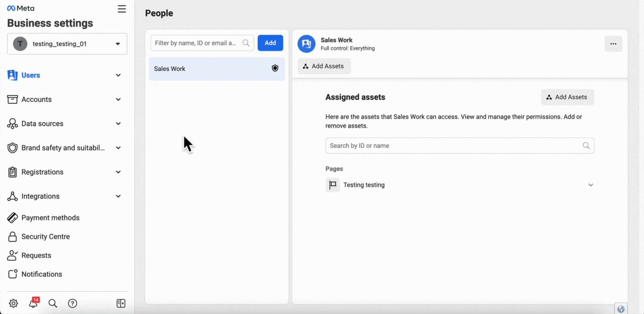Click the Meta logo
The width and height of the screenshot is (644, 314).
pos(21,8)
